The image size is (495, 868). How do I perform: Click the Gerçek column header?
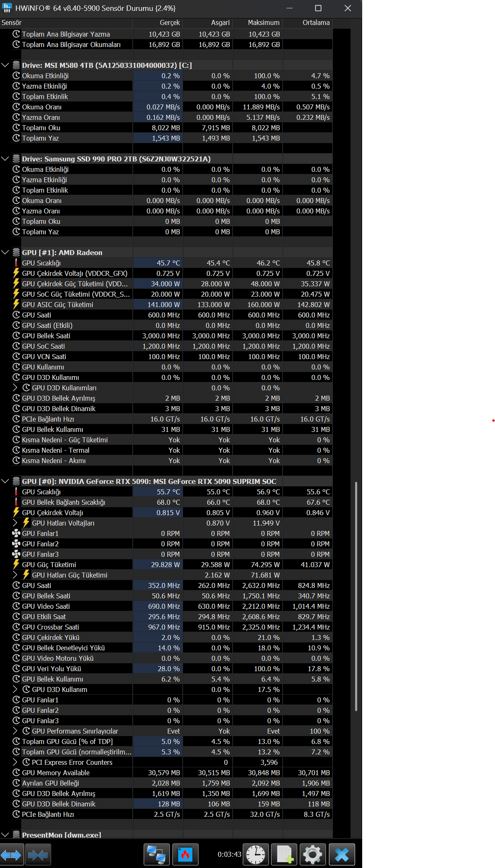point(158,23)
